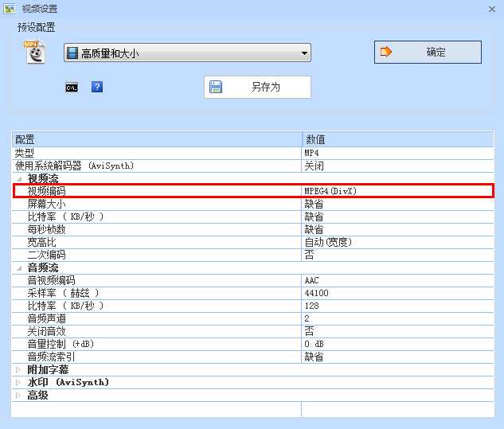Select the 音量控制 (+dB) row
This screenshot has height=429, width=504.
253,344
